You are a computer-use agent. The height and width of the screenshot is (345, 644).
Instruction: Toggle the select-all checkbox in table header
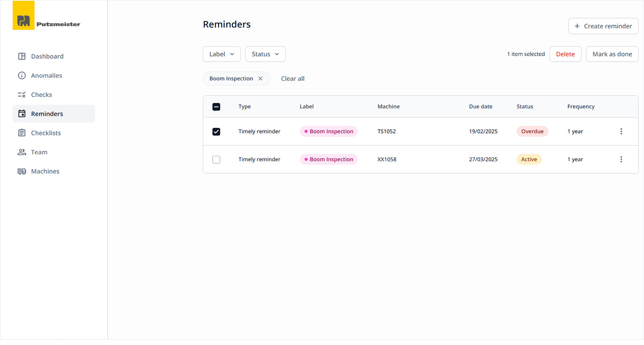pyautogui.click(x=216, y=107)
